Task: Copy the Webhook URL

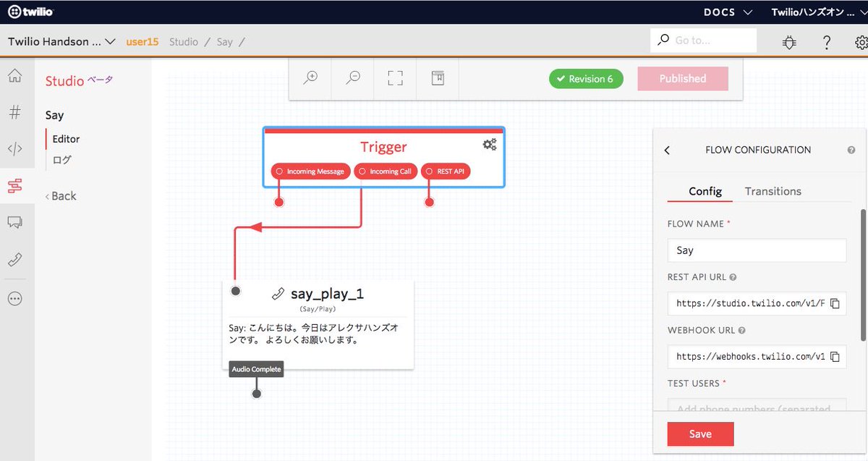Action: [835, 356]
